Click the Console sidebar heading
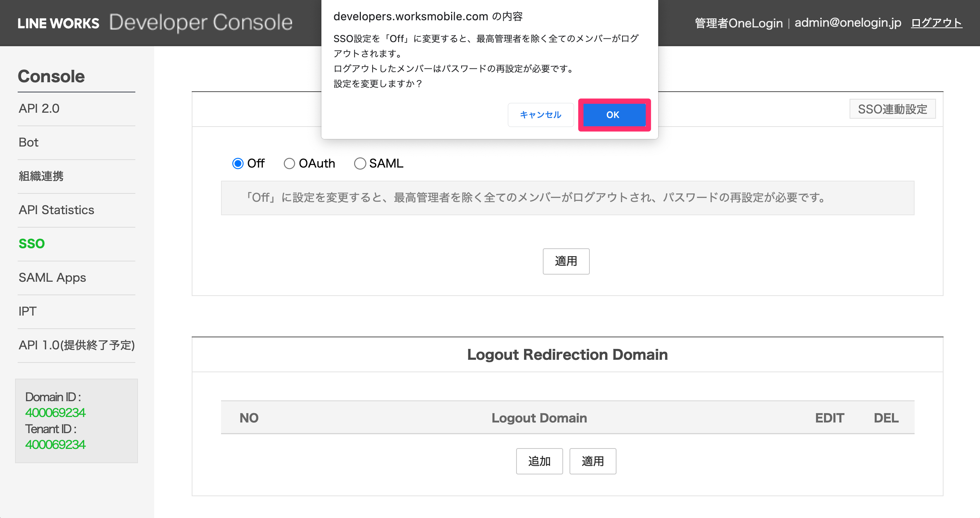The image size is (980, 518). click(51, 76)
